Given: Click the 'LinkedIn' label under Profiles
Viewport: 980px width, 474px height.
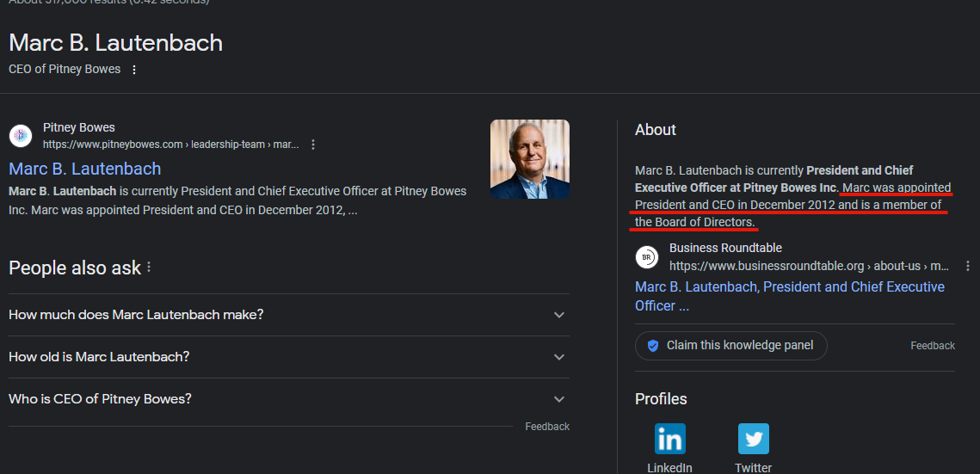Looking at the screenshot, I should [x=669, y=468].
